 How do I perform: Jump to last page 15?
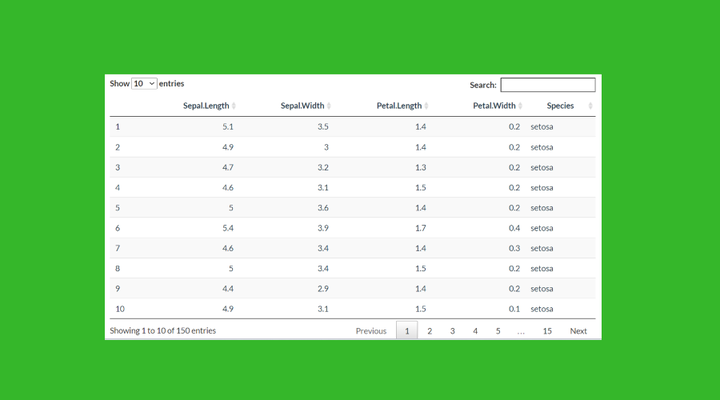pos(547,331)
